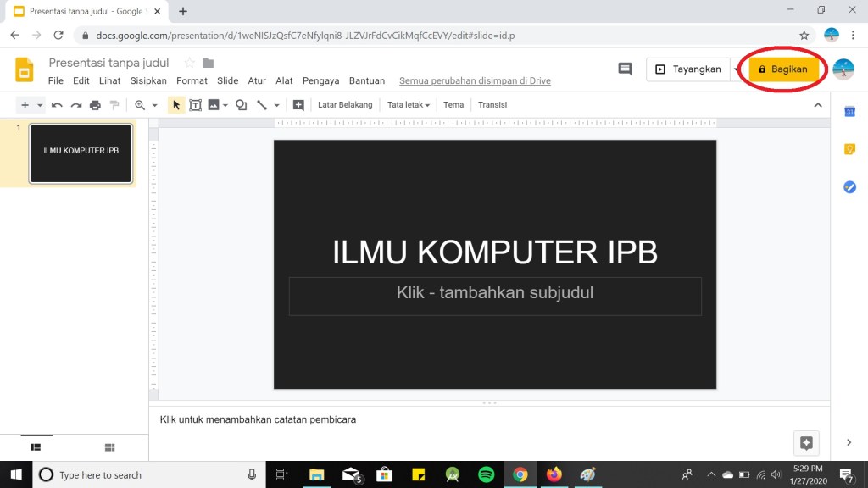Select the shape tool icon

point(241,105)
